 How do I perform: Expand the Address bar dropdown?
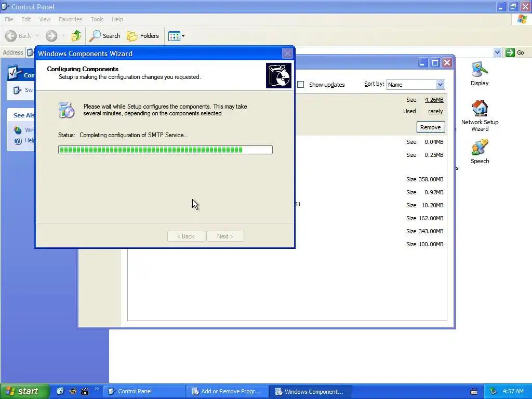click(x=497, y=52)
